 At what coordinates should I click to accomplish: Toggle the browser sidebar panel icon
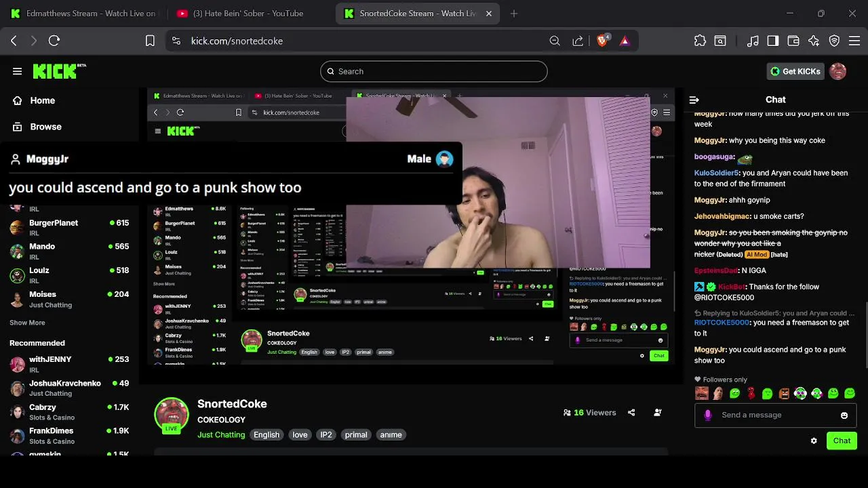pos(773,41)
